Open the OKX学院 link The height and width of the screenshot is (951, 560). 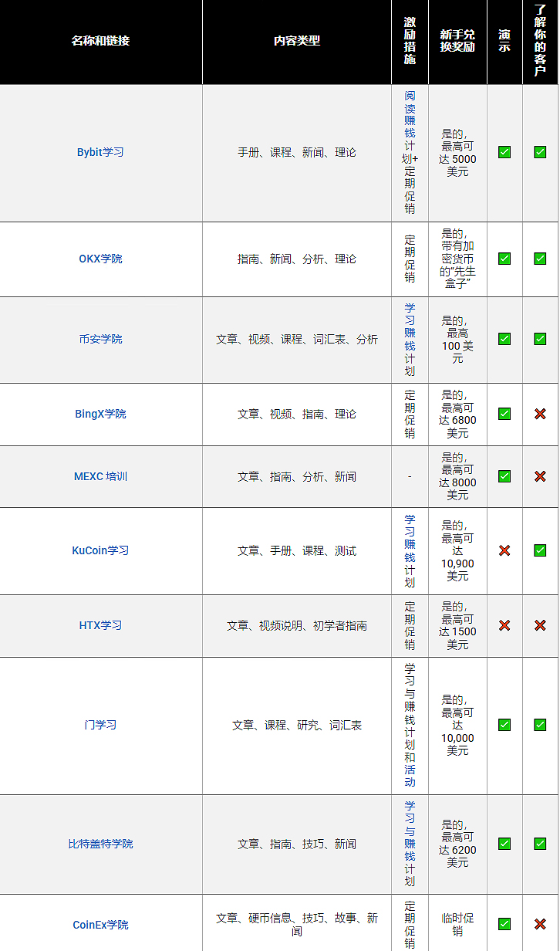(x=100, y=259)
